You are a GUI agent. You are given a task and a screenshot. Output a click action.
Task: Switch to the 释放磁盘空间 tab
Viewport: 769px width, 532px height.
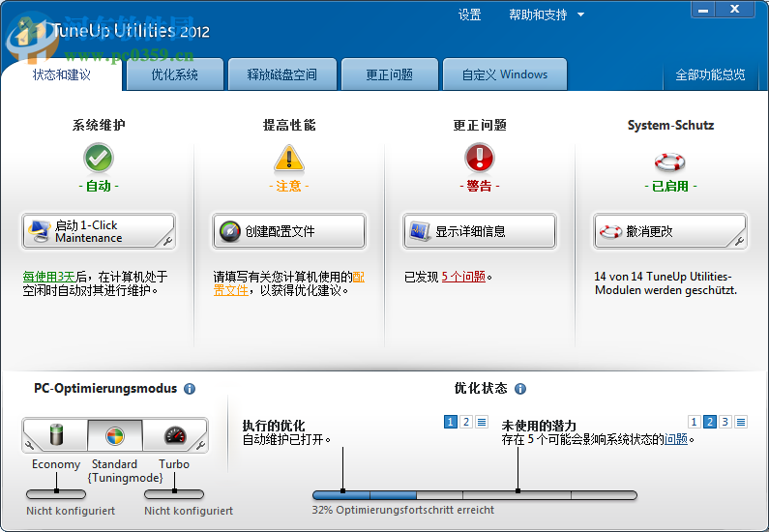[x=282, y=74]
